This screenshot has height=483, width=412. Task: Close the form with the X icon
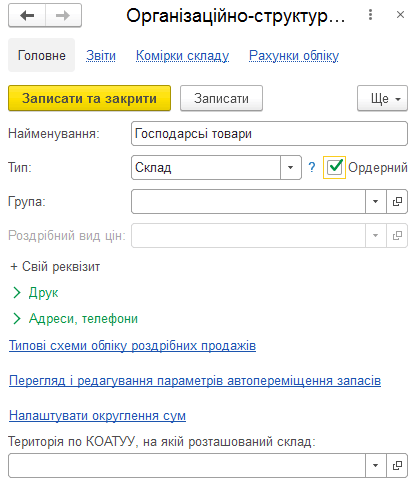(x=400, y=15)
